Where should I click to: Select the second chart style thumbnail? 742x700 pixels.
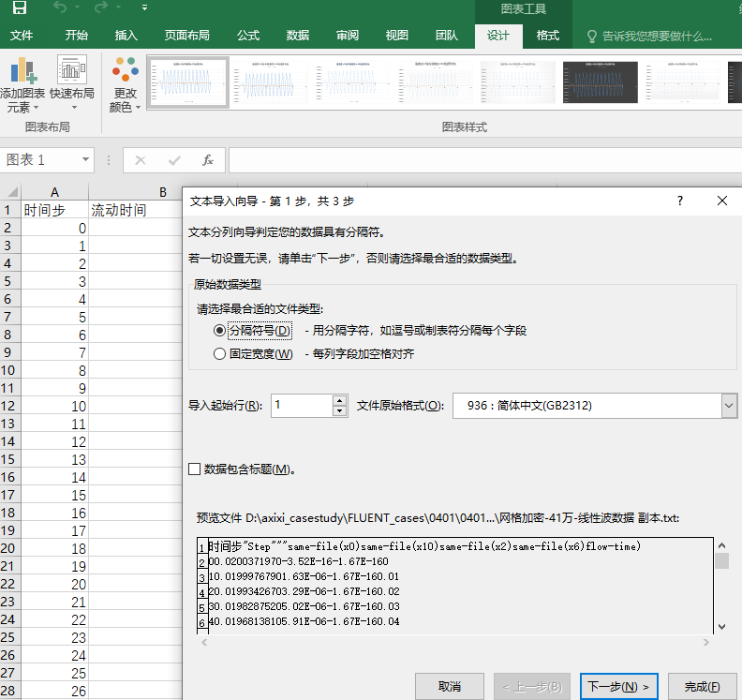271,82
